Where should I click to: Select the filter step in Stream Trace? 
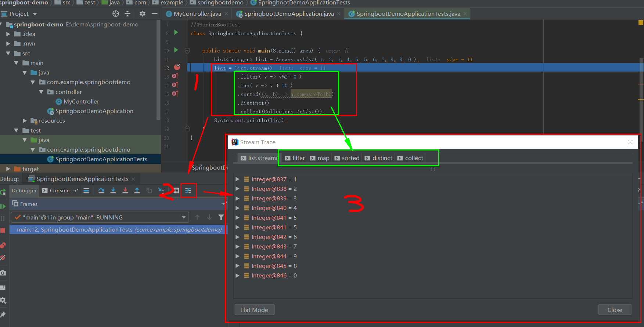coord(295,158)
